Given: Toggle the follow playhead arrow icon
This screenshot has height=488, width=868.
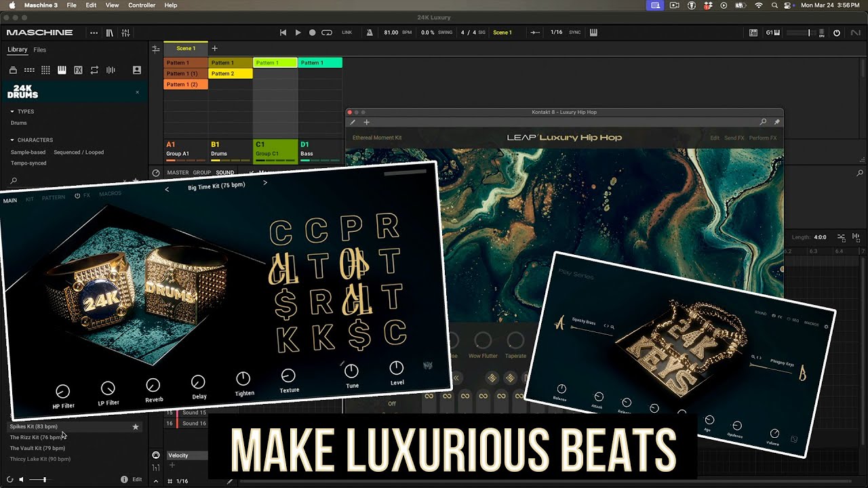Looking at the screenshot, I should pyautogui.click(x=535, y=33).
